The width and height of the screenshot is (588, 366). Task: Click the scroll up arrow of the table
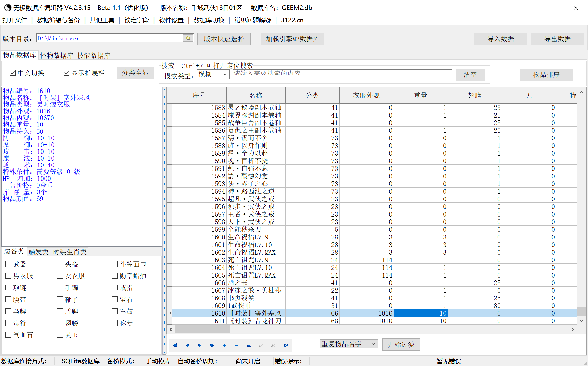click(582, 92)
